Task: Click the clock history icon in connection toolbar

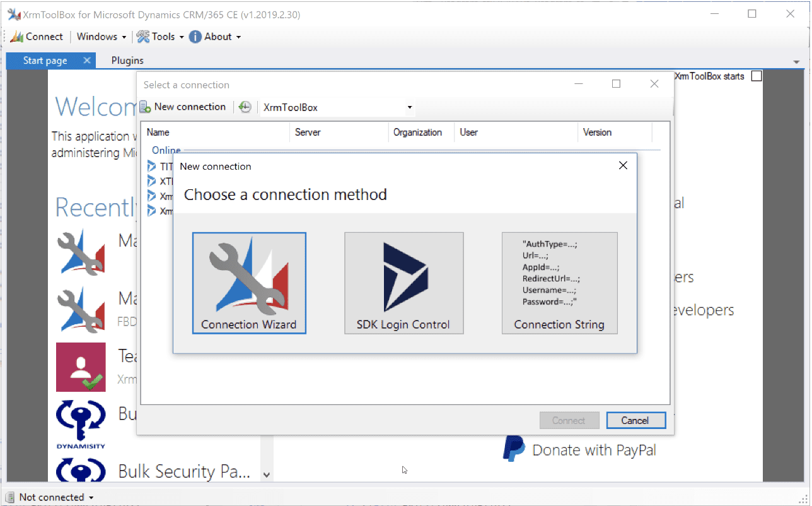Action: point(245,107)
